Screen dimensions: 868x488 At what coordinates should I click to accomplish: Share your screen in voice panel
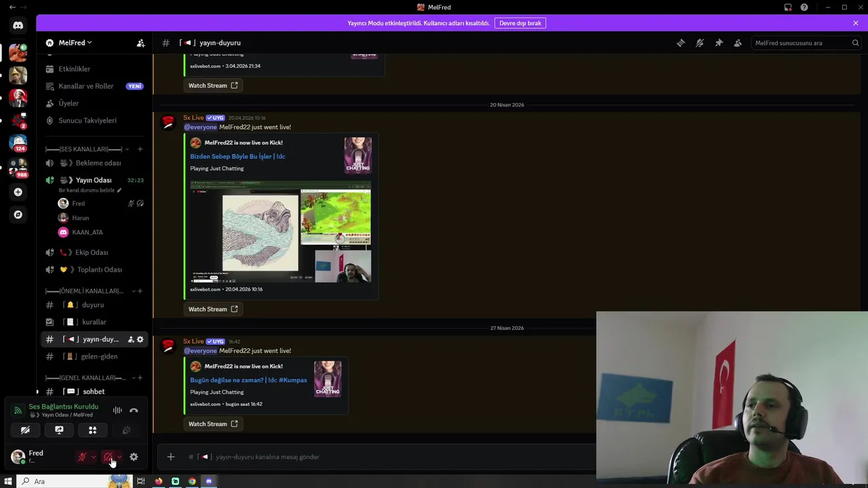(59, 430)
